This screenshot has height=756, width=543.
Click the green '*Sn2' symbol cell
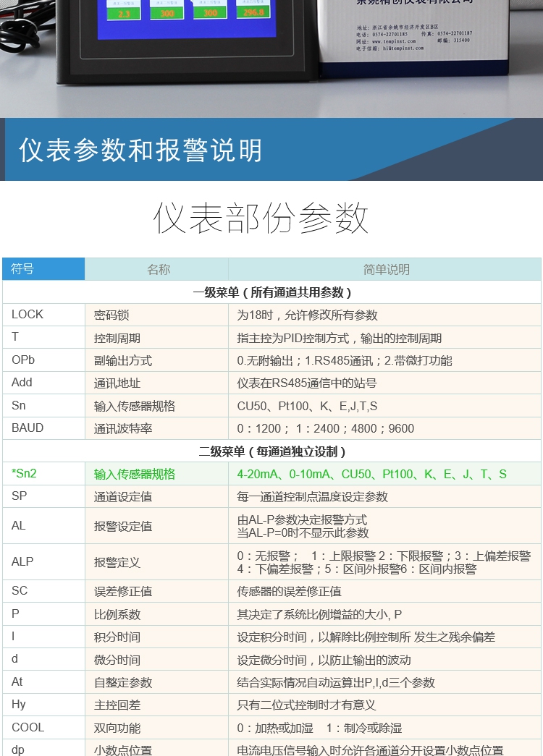point(43,474)
